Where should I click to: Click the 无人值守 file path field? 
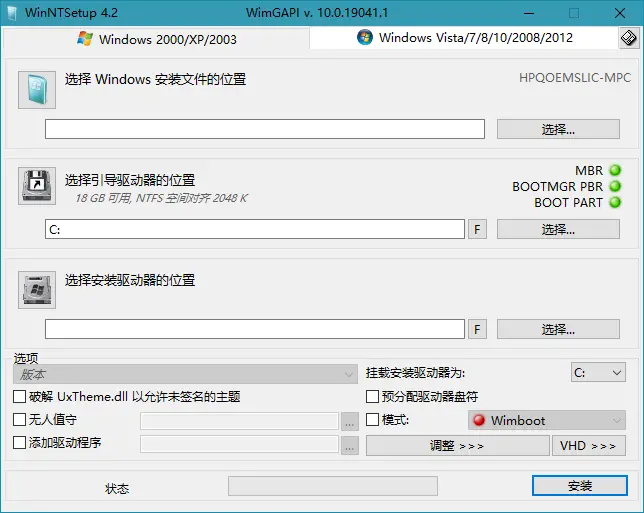coord(239,421)
